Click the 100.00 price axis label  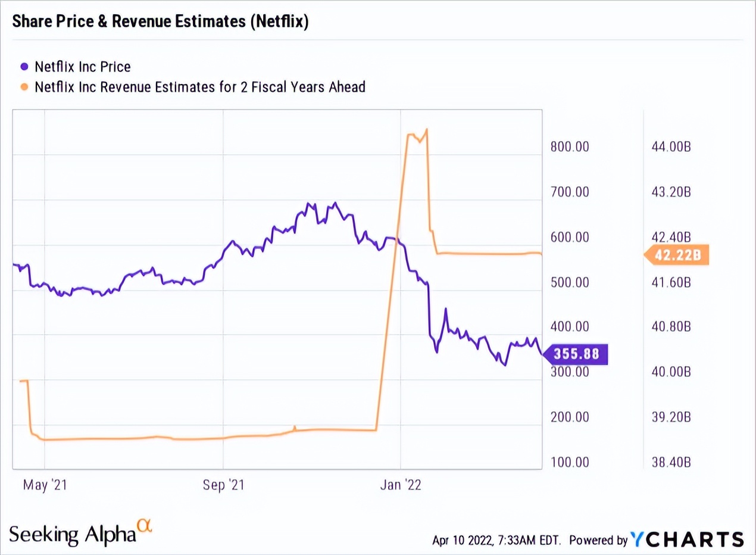coord(568,462)
